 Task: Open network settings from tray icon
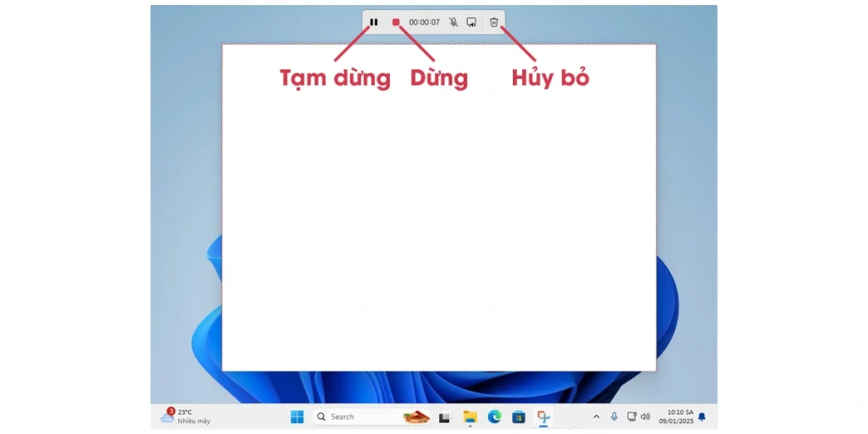coord(632,417)
